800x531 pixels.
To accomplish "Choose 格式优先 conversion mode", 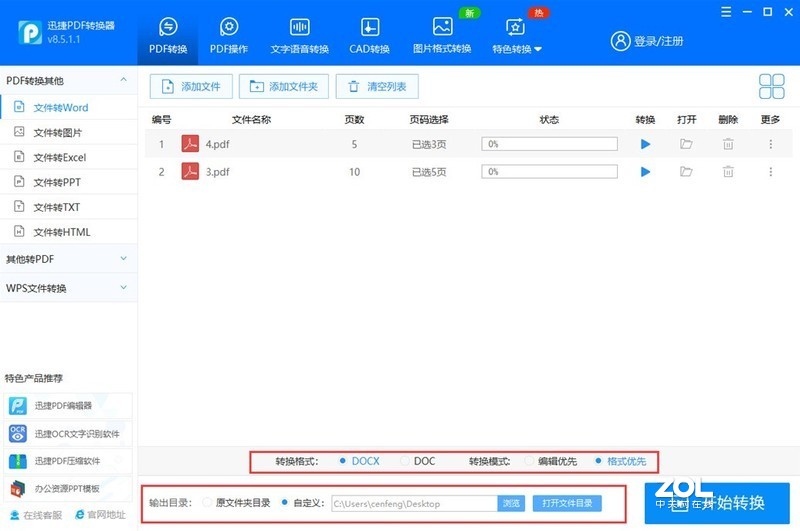I will pos(598,461).
